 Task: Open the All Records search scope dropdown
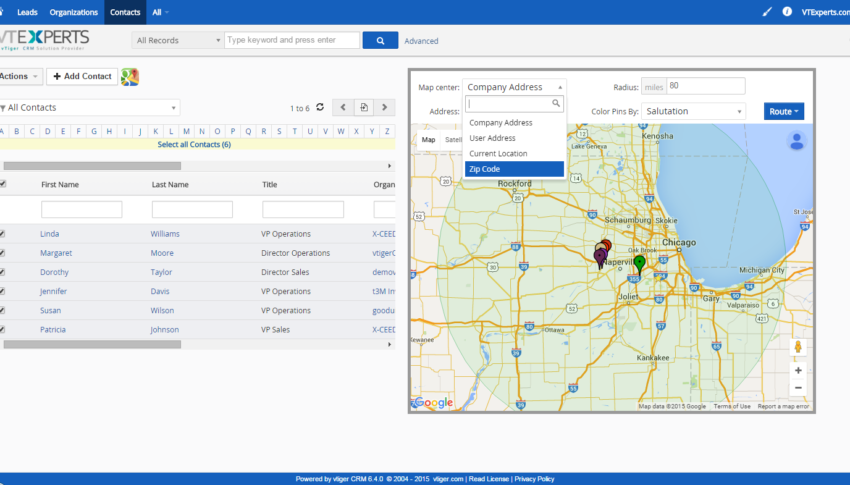[177, 40]
